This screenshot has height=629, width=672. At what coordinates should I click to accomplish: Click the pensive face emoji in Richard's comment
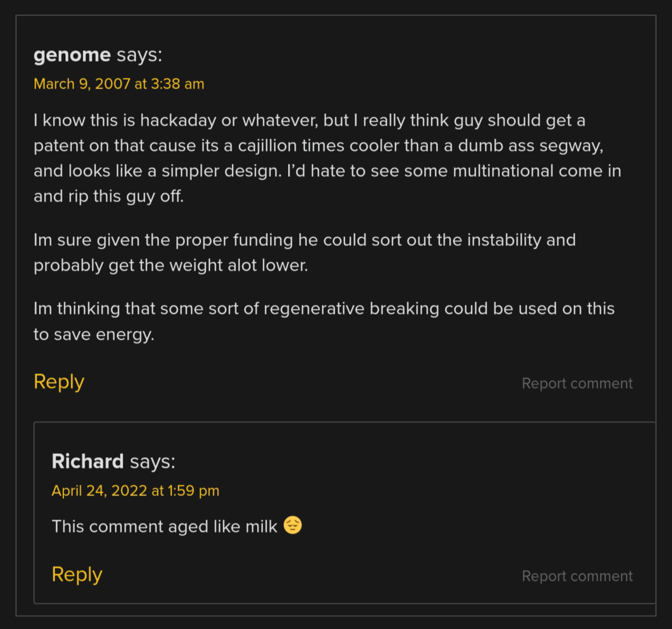tap(292, 525)
